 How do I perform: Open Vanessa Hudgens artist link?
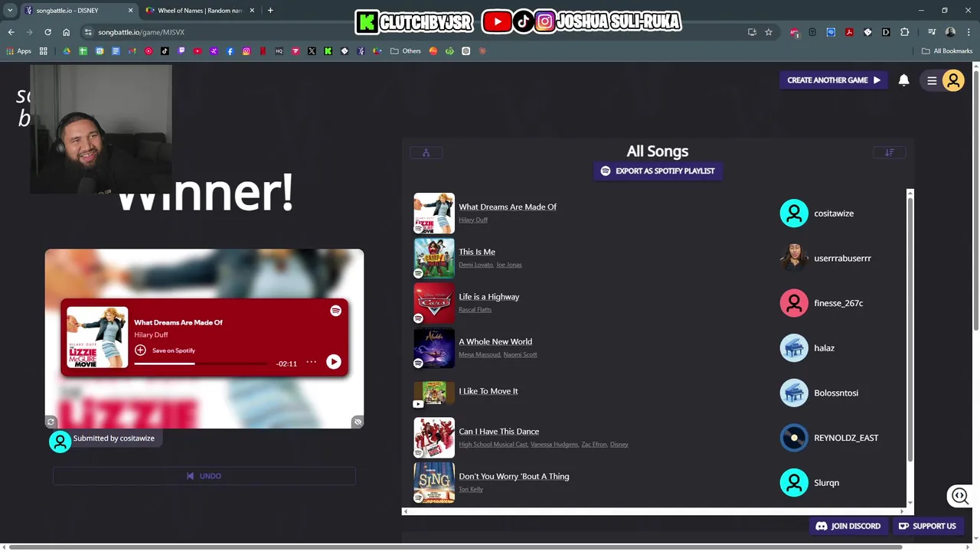coord(553,445)
